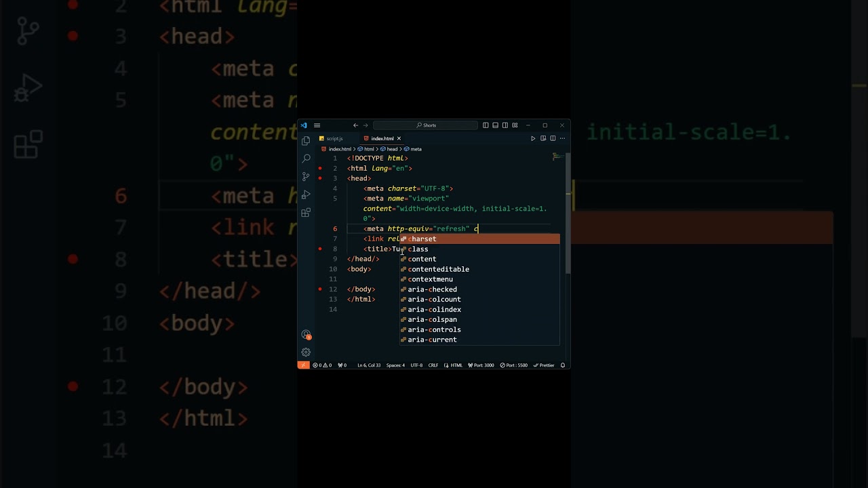Click line number 14 in the gutter
Image resolution: width=868 pixels, height=488 pixels.
click(333, 310)
